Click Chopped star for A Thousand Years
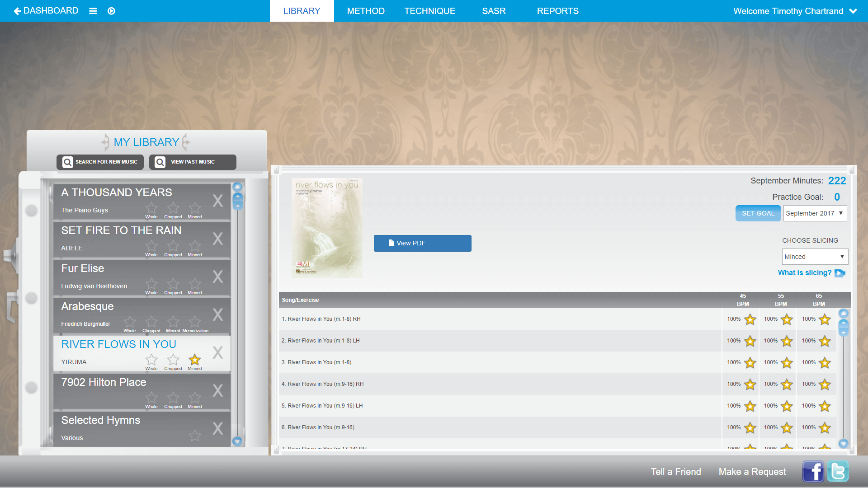868x488 pixels. [x=173, y=208]
